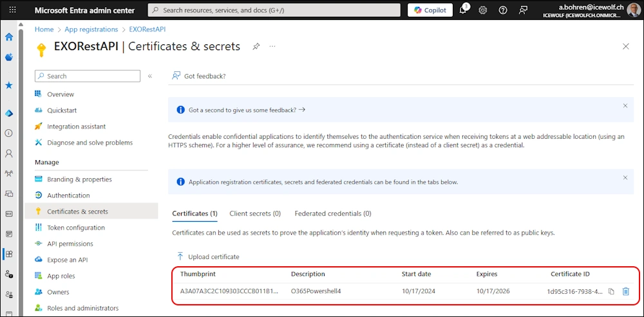The height and width of the screenshot is (317, 644).
Task: Select Home icon in left rail
Action: [x=9, y=37]
